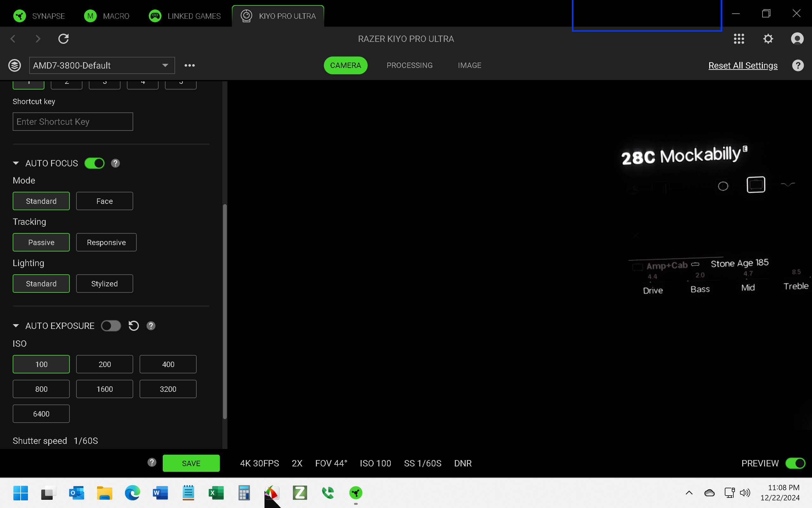The width and height of the screenshot is (812, 508).
Task: Select Standard auto focus mode
Action: point(41,201)
